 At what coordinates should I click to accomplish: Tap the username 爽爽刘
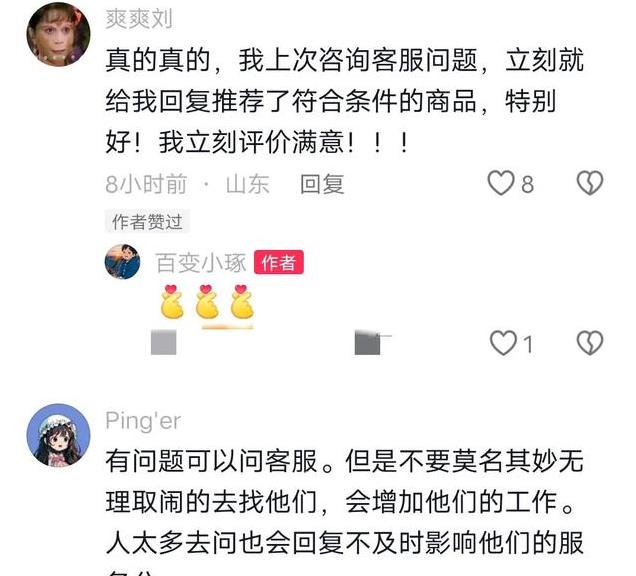[x=139, y=19]
